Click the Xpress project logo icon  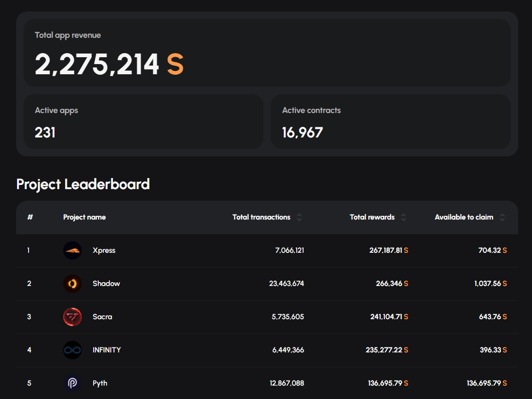pyautogui.click(x=72, y=250)
